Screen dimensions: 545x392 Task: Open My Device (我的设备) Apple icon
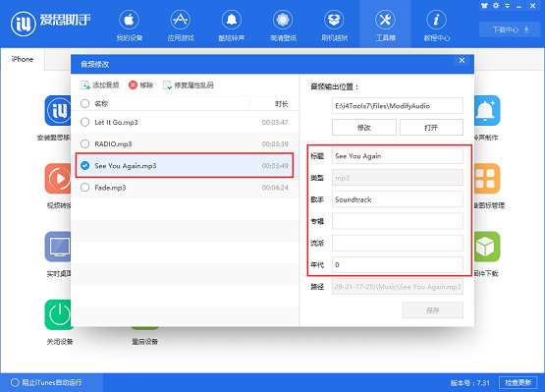coord(129,21)
